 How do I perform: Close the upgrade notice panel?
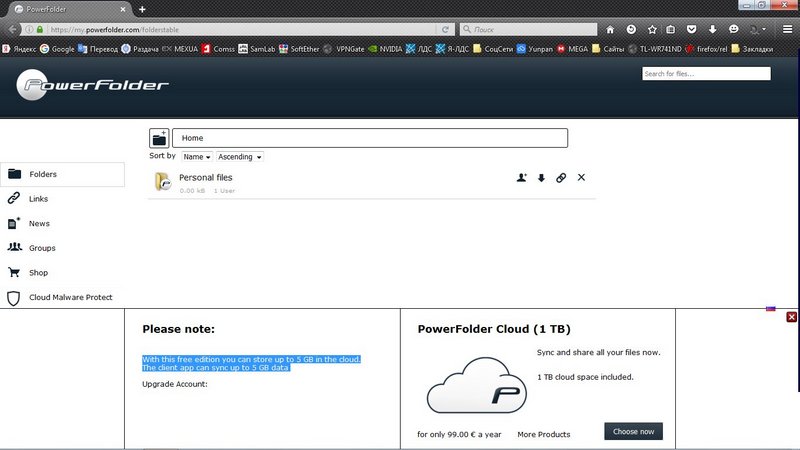791,317
